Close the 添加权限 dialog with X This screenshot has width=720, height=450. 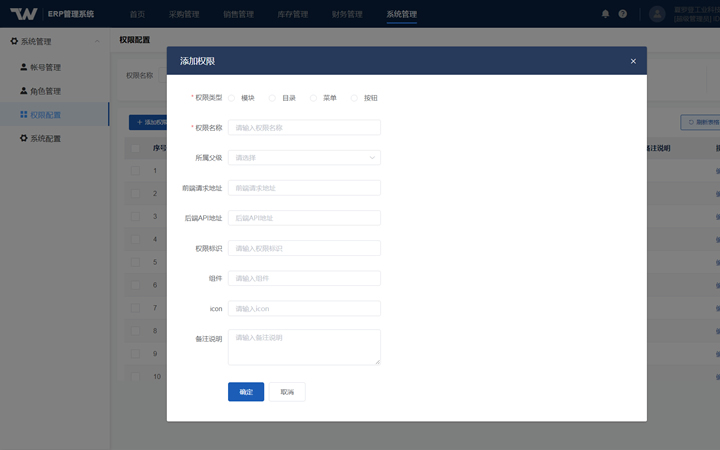(633, 61)
